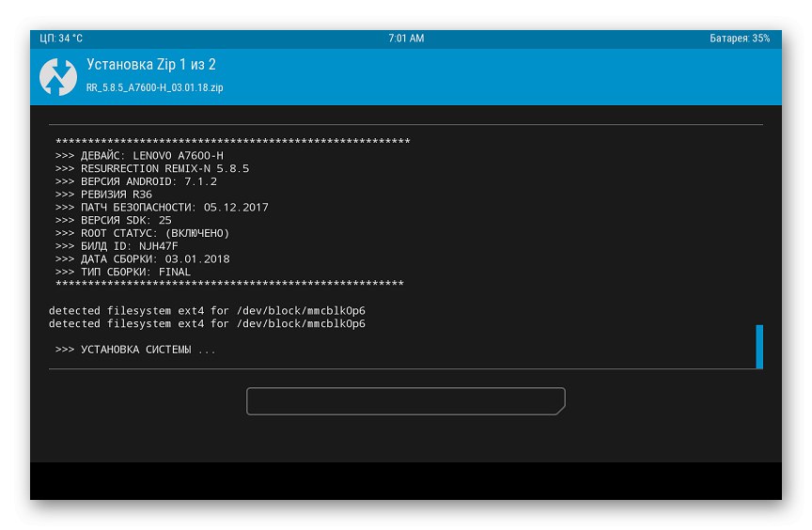
Task: Click the installation progress bar
Action: tap(405, 401)
